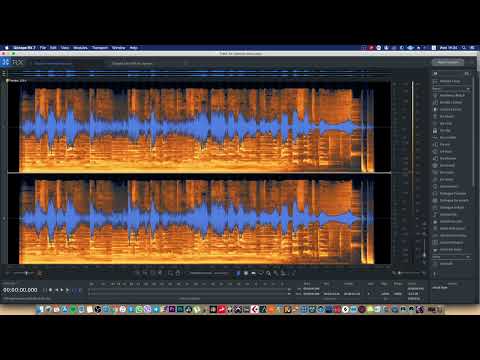The height and width of the screenshot is (360, 480).
Task: Open the Azimuth utility module
Action: 452,264
